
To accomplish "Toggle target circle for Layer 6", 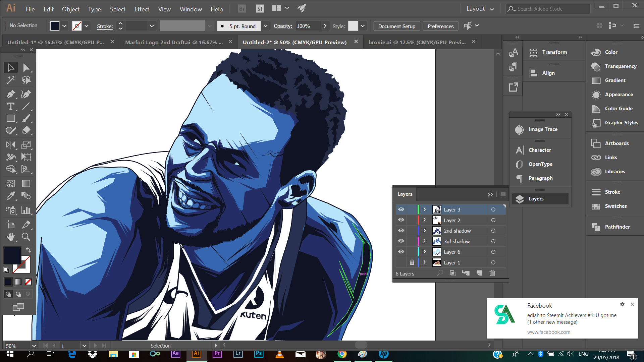I will (493, 252).
